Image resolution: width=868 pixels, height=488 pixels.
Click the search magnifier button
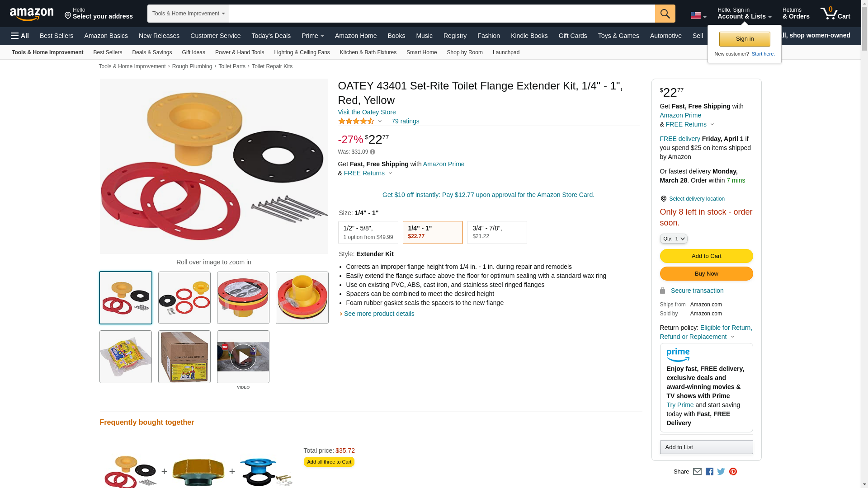pos(665,14)
